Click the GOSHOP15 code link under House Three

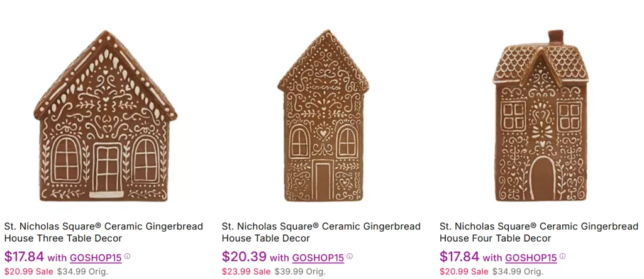click(96, 258)
